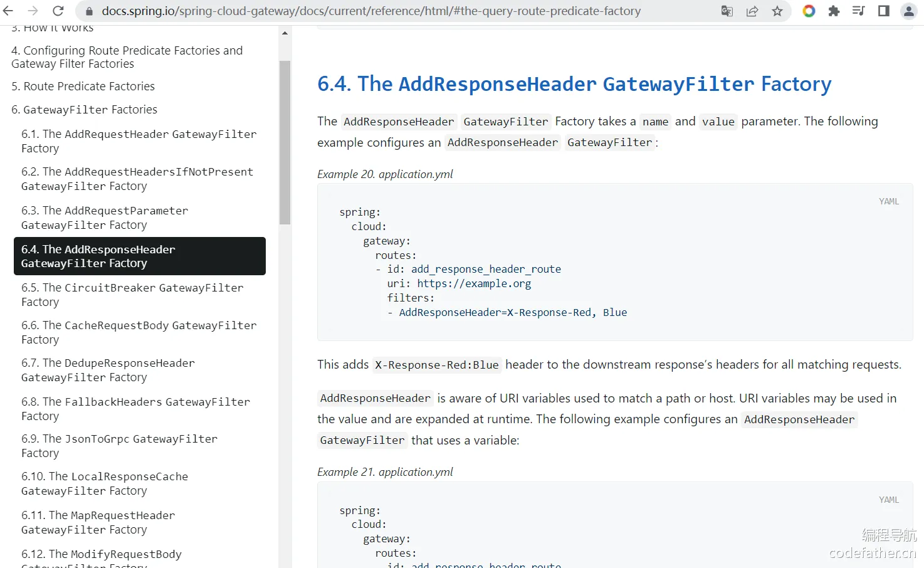Click the 'X-Response-Red:Blue' inline code

[437, 365]
